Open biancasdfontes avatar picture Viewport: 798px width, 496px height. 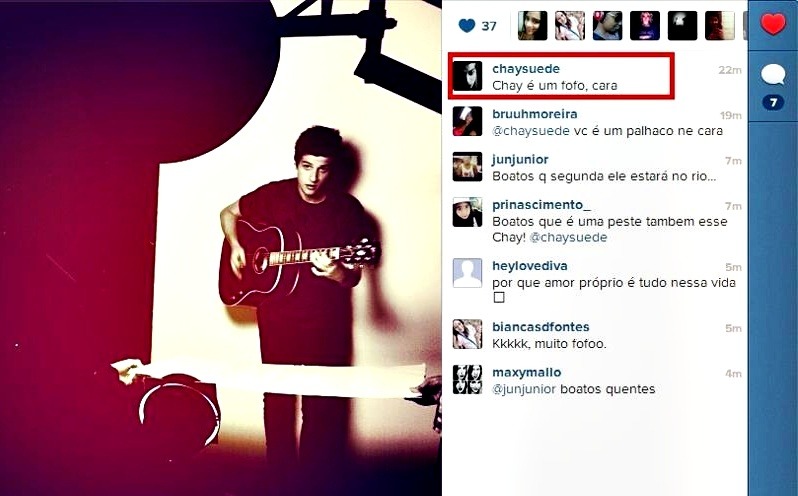(467, 334)
